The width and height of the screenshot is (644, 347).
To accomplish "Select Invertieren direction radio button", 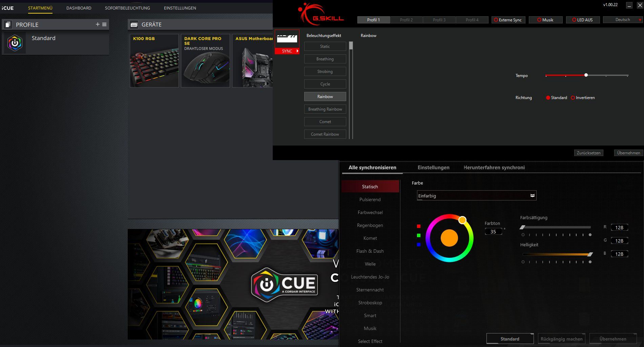I will (x=573, y=98).
